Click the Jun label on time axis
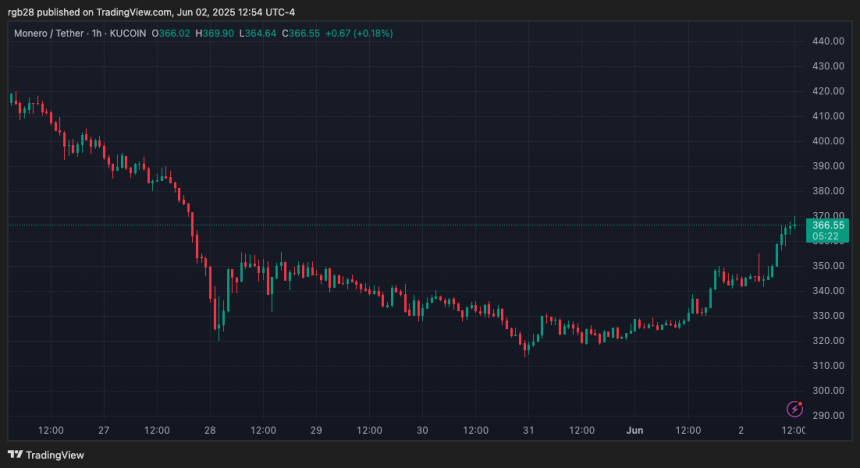 click(635, 431)
